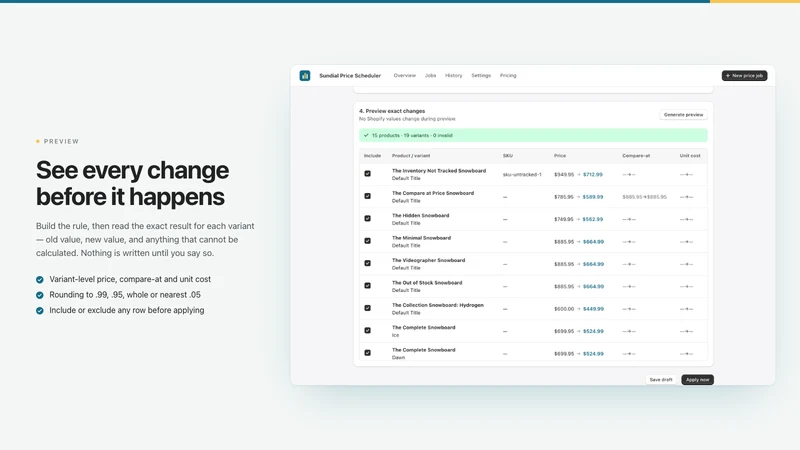Toggle include for The Videographer Snowboard
This screenshot has width=800, height=450.
tap(367, 263)
